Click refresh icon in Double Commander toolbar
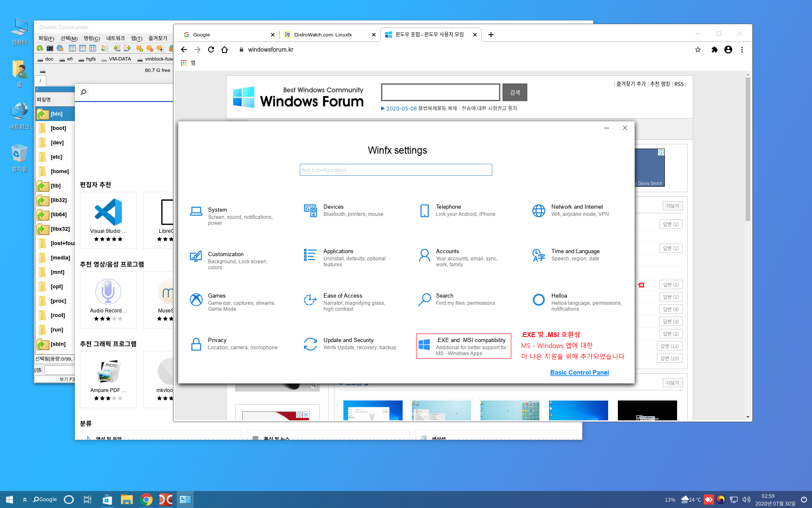This screenshot has width=812, height=508. point(40,48)
